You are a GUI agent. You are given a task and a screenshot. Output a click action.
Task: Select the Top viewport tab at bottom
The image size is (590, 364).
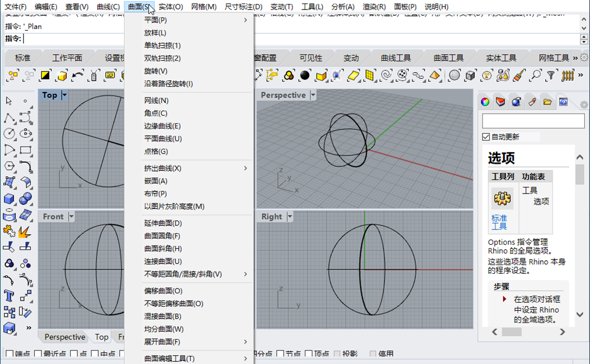point(102,337)
